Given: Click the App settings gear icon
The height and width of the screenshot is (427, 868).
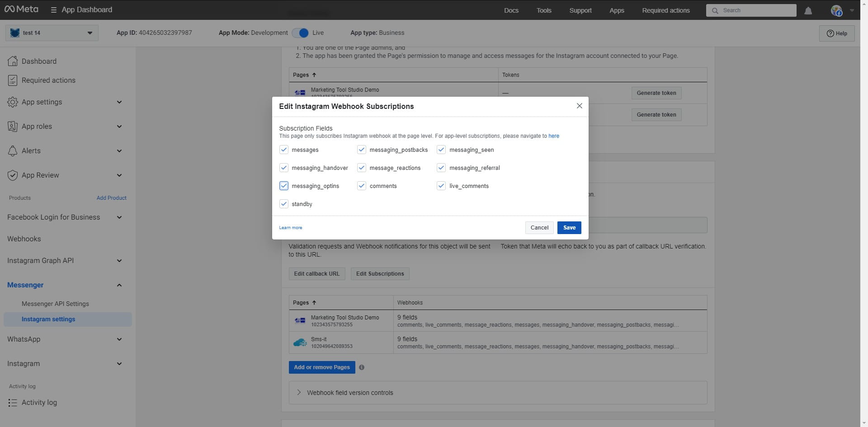Looking at the screenshot, I should 13,102.
